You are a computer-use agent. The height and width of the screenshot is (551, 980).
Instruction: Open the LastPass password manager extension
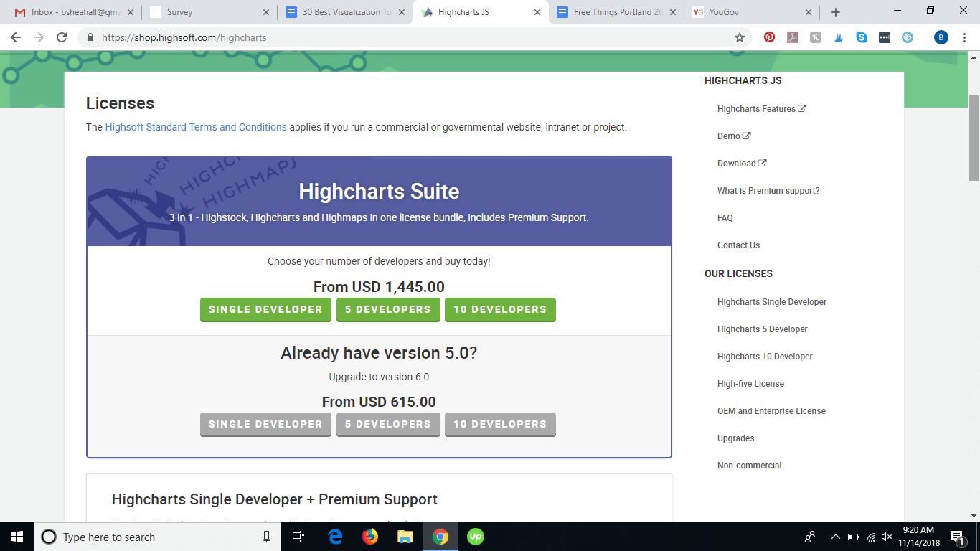point(885,37)
